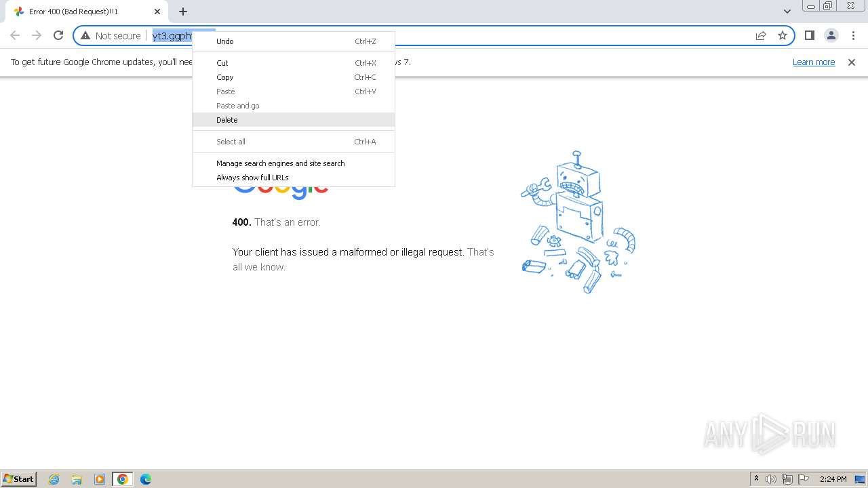868x488 pixels.
Task: Click the '400. That's an error.' text
Action: coord(277,222)
